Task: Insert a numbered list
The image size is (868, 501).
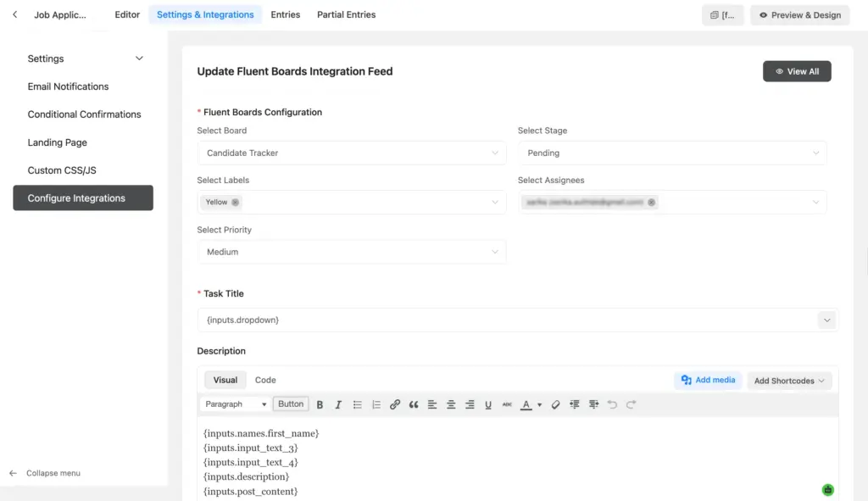Action: pyautogui.click(x=376, y=404)
